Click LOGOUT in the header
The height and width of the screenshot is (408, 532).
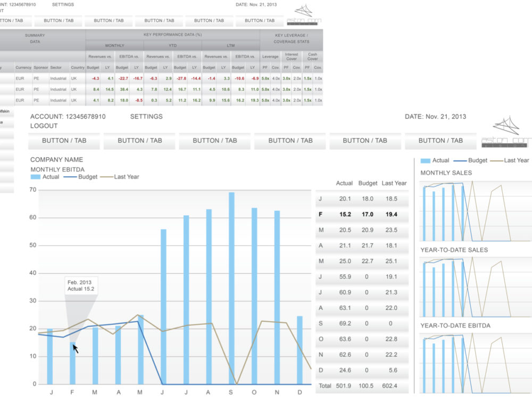[x=43, y=126]
